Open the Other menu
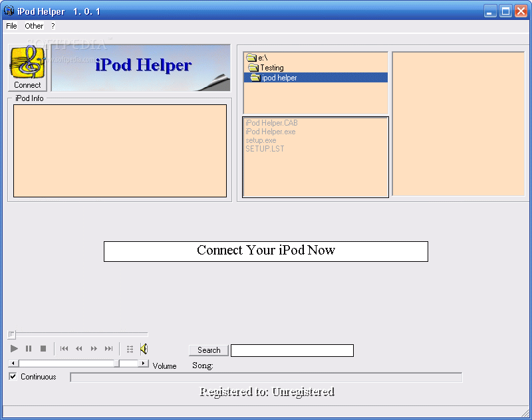Viewport: 532px width, 420px height. click(34, 26)
